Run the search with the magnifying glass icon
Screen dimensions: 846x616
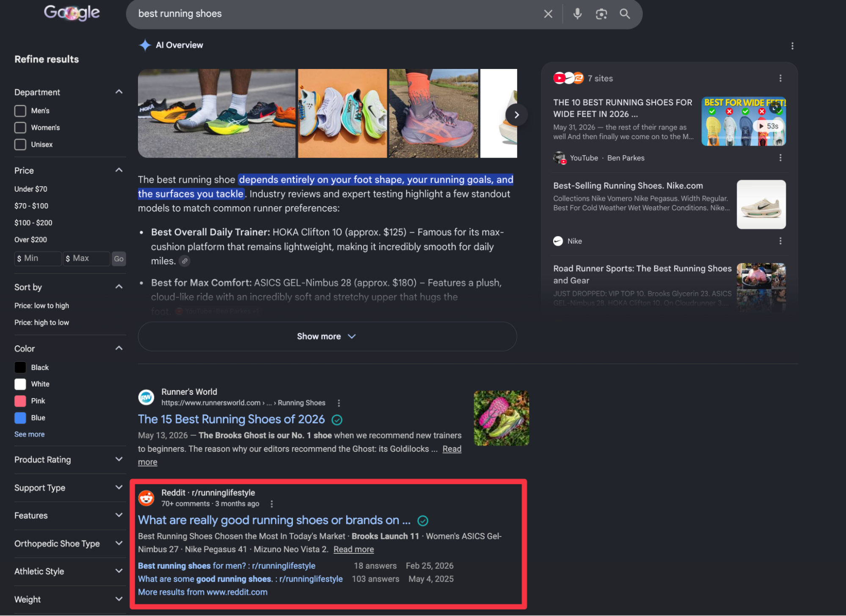click(625, 14)
